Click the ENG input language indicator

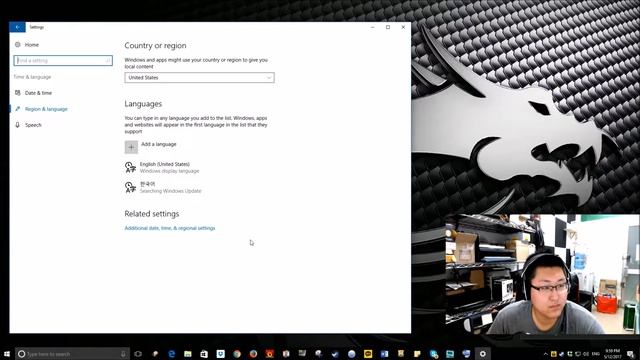596,354
